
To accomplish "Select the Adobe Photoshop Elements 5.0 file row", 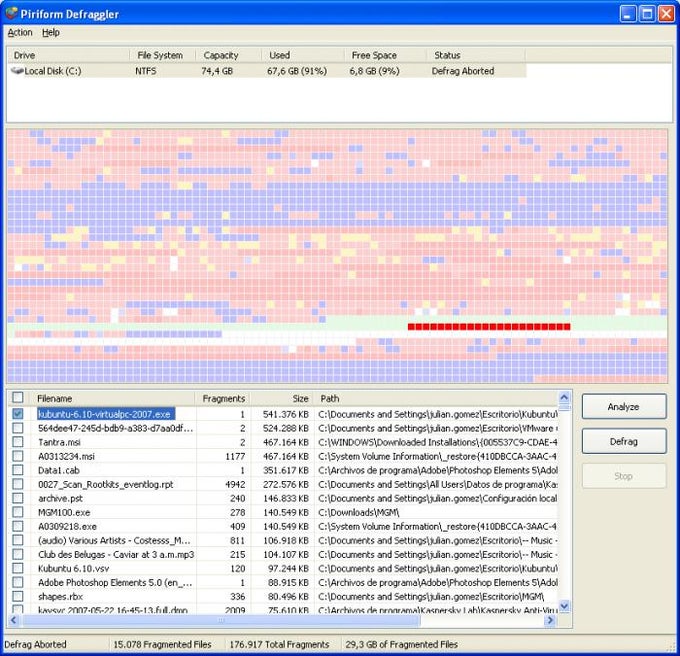I will click(x=283, y=583).
